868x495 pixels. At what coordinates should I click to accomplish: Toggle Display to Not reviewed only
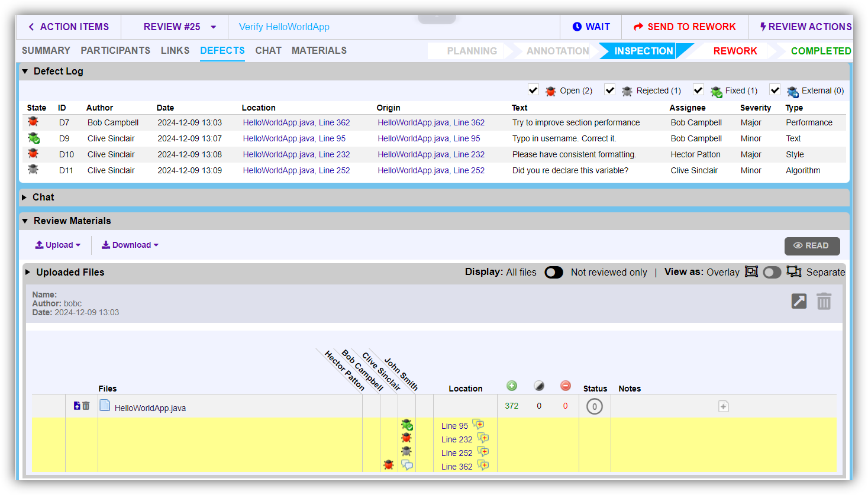pyautogui.click(x=554, y=272)
